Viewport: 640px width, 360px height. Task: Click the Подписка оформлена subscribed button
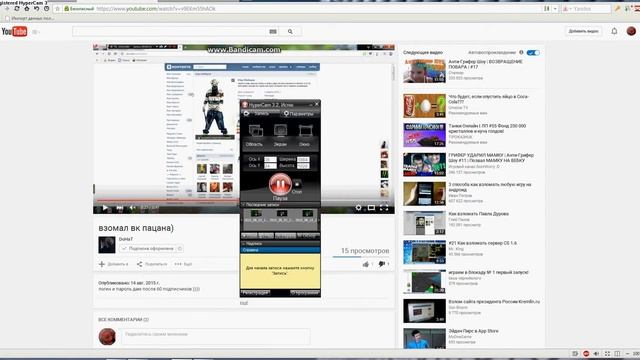click(148, 248)
